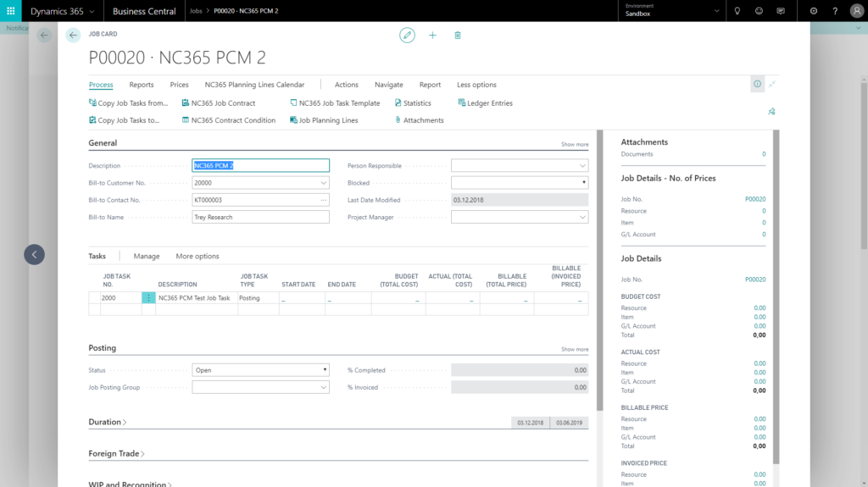Open the Status dropdown
The width and height of the screenshot is (868, 487).
(325, 369)
